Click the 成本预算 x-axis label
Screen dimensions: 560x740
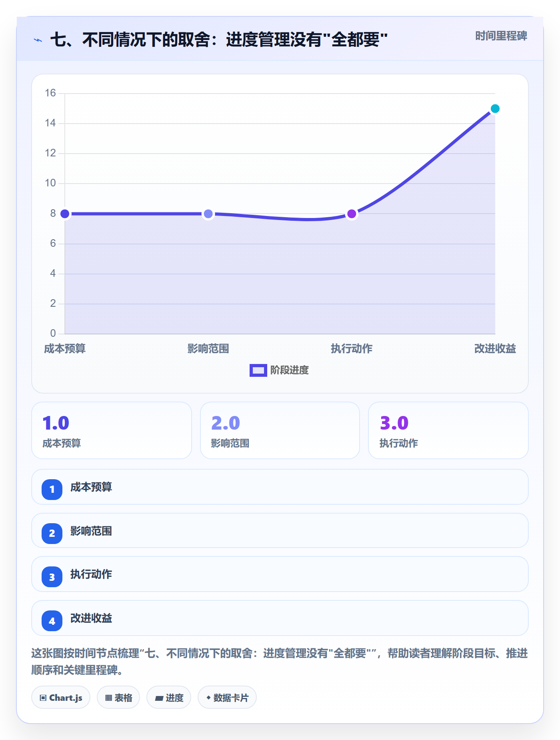65,349
